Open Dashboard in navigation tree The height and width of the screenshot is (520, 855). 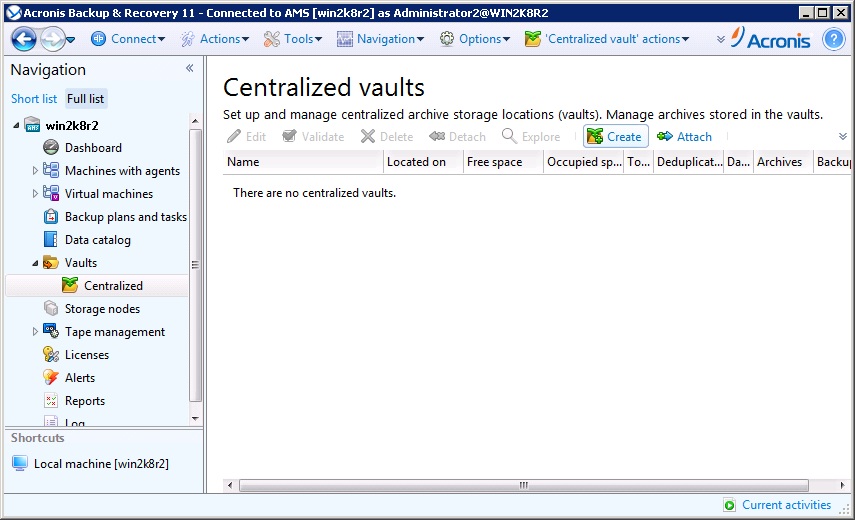pyautogui.click(x=93, y=148)
